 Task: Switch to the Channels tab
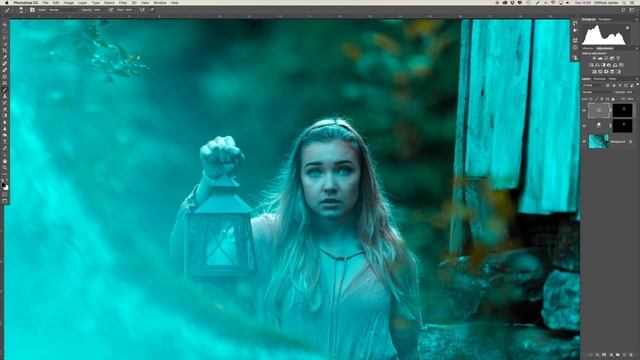600,79
